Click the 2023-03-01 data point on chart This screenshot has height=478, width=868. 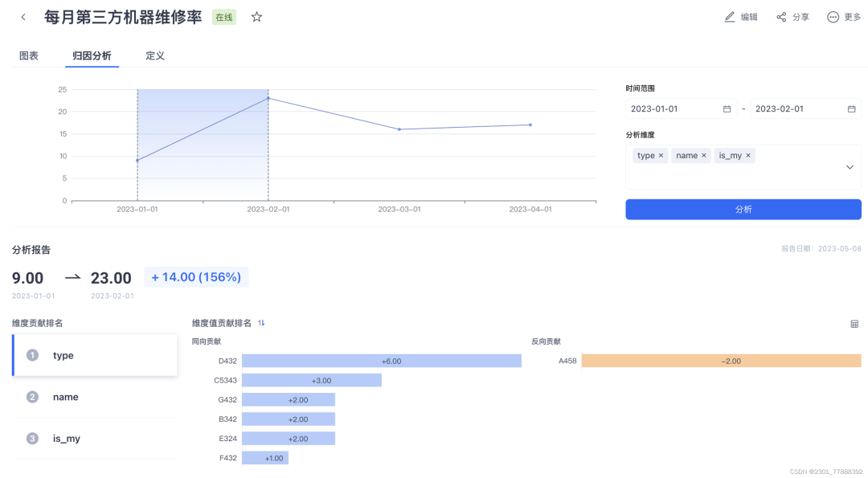point(399,129)
